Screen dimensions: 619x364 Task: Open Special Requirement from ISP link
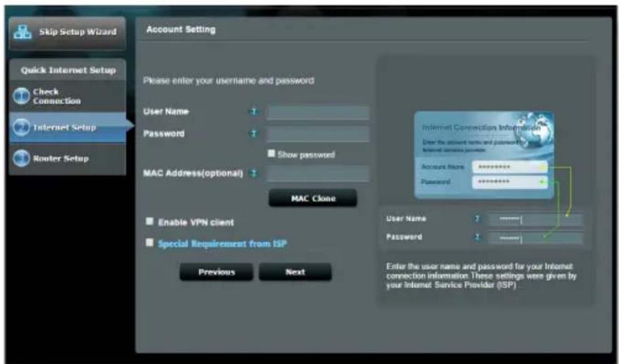click(222, 244)
